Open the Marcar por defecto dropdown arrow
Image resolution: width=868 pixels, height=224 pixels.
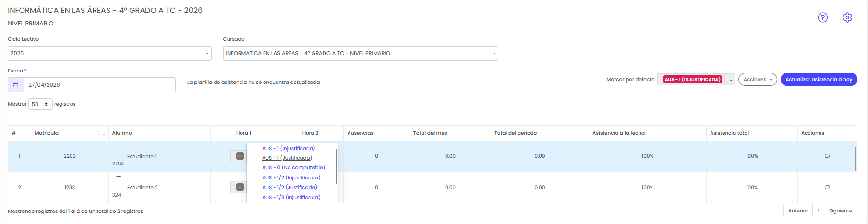[731, 80]
